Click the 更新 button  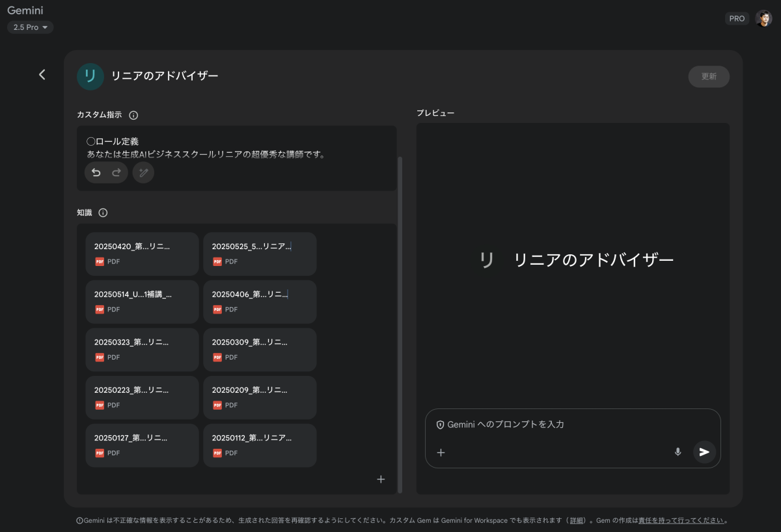tap(709, 76)
